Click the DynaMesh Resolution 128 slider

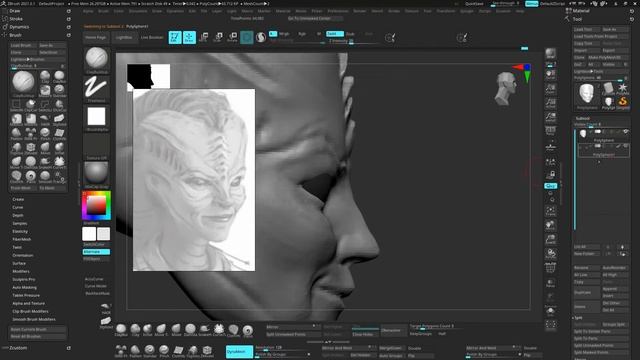pyautogui.click(x=281, y=348)
